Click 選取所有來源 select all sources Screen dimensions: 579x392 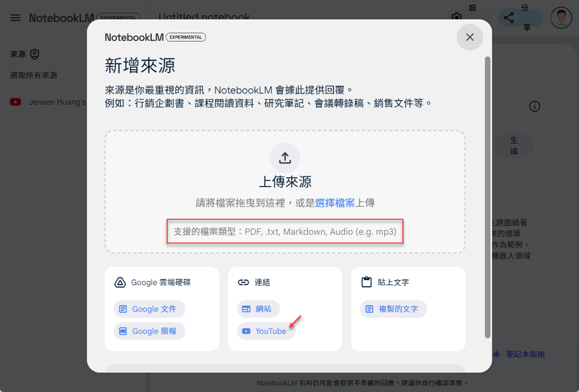click(33, 75)
